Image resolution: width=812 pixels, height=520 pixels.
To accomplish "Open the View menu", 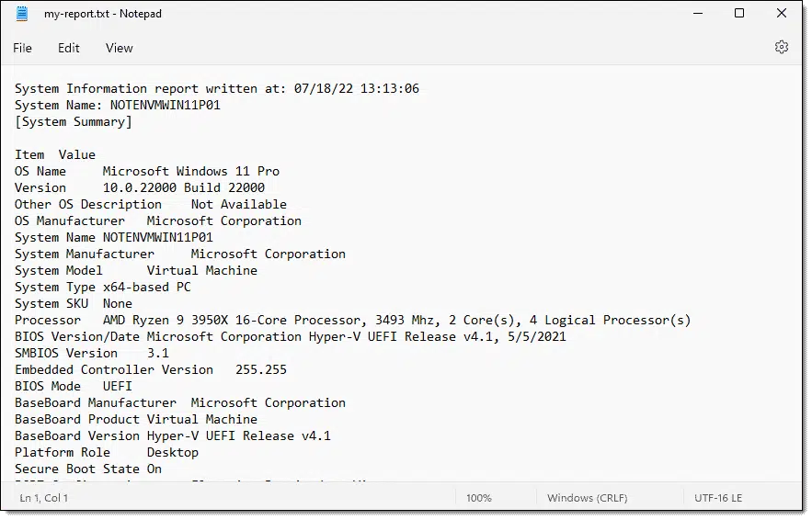I will point(120,48).
